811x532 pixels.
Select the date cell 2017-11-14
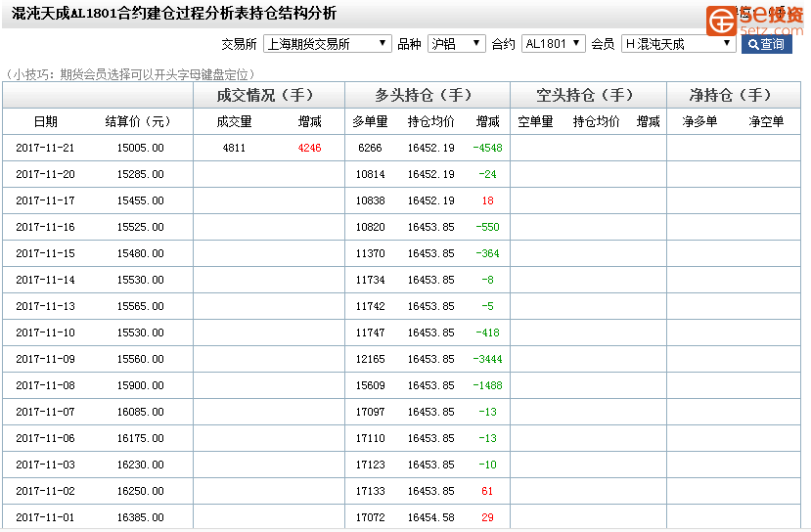46,280
